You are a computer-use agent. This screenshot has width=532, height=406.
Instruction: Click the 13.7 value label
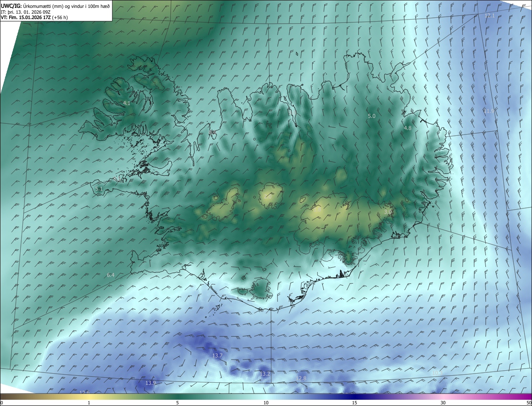[x=217, y=356]
